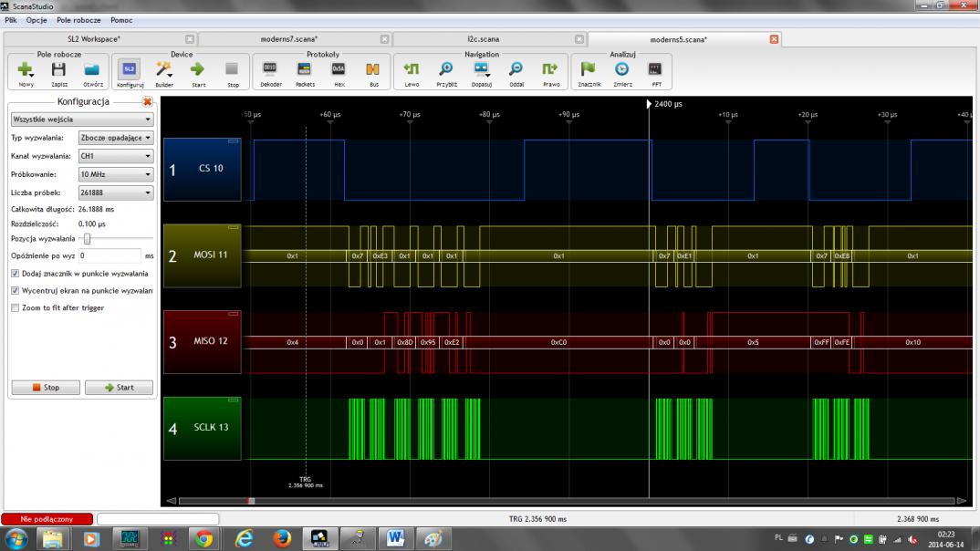Screen dimensions: 980x551
Task: Click the Zmierz measure icon
Action: [621, 71]
